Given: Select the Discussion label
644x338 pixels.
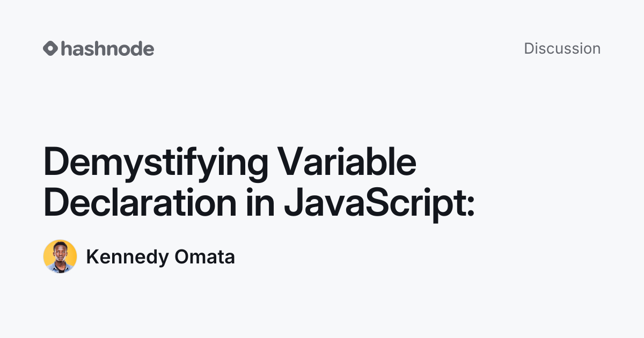Looking at the screenshot, I should (x=562, y=48).
